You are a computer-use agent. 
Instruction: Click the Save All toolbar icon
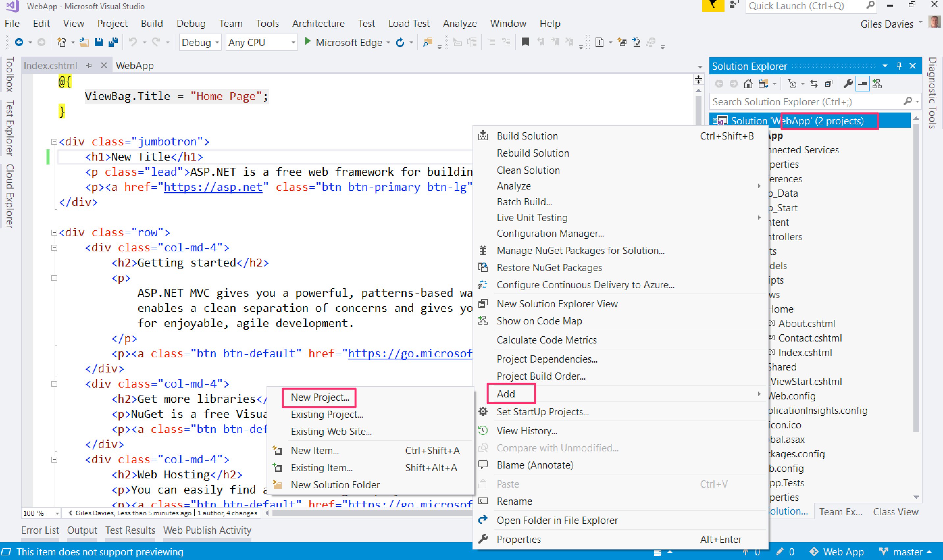[113, 42]
